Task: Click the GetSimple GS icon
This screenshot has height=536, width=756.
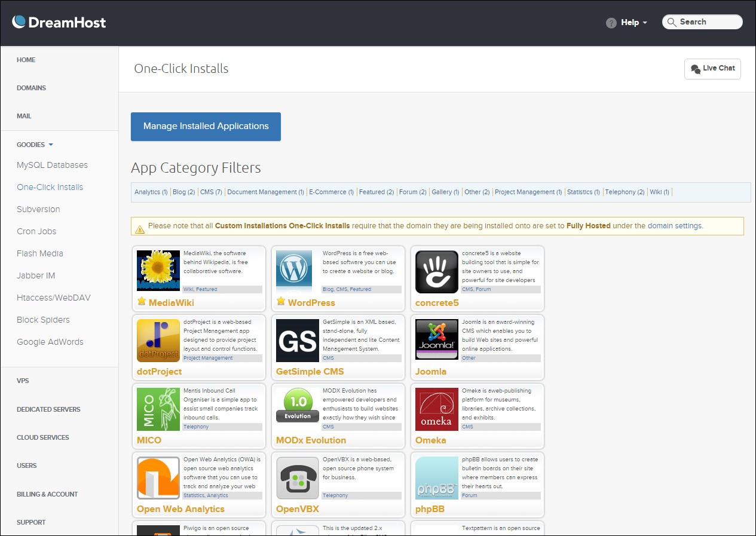Action: point(298,341)
